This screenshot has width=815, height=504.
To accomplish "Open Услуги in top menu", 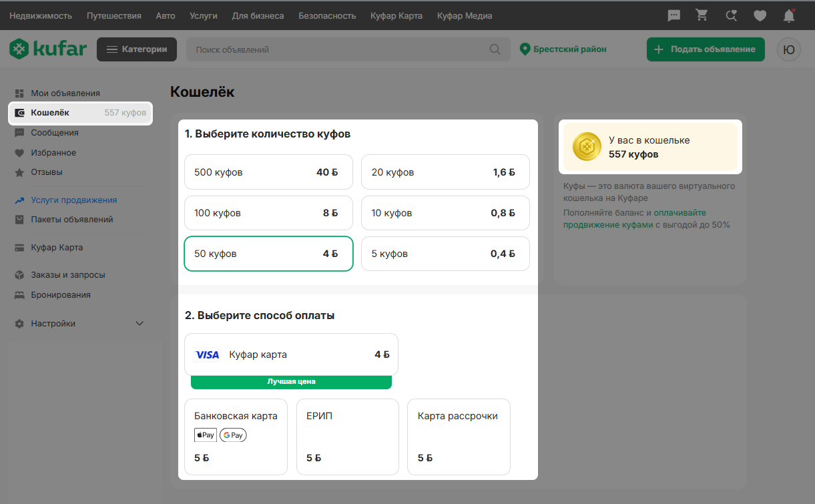I will (204, 15).
